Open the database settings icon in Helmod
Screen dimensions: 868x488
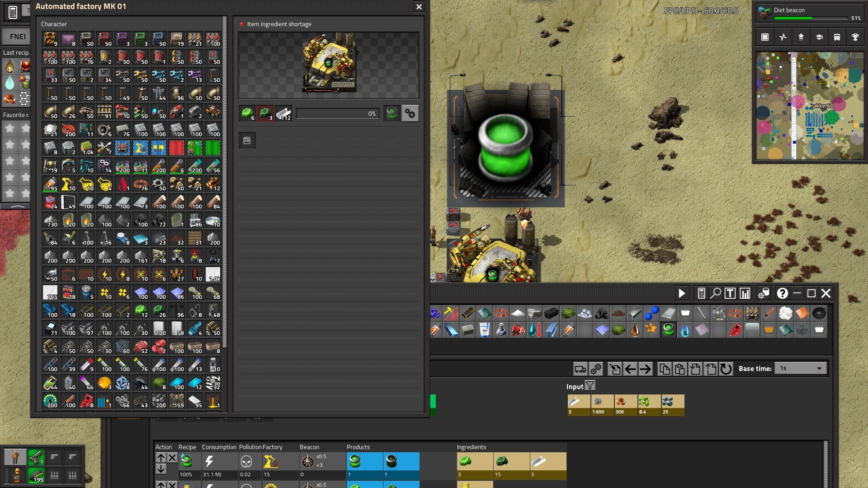point(764,294)
